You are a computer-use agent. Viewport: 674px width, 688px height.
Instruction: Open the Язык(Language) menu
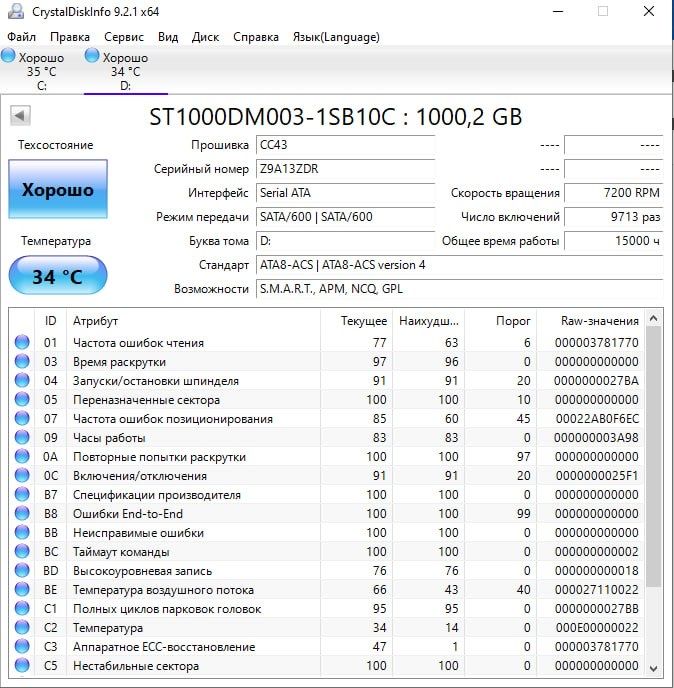click(336, 37)
